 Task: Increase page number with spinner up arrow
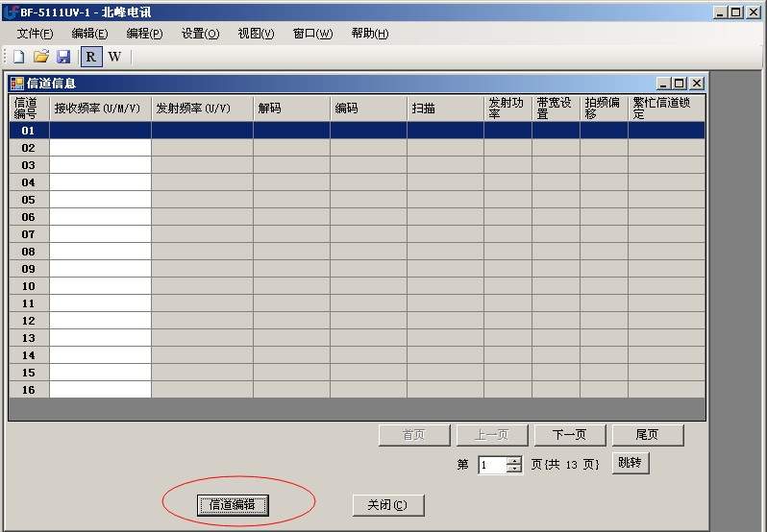tap(514, 460)
